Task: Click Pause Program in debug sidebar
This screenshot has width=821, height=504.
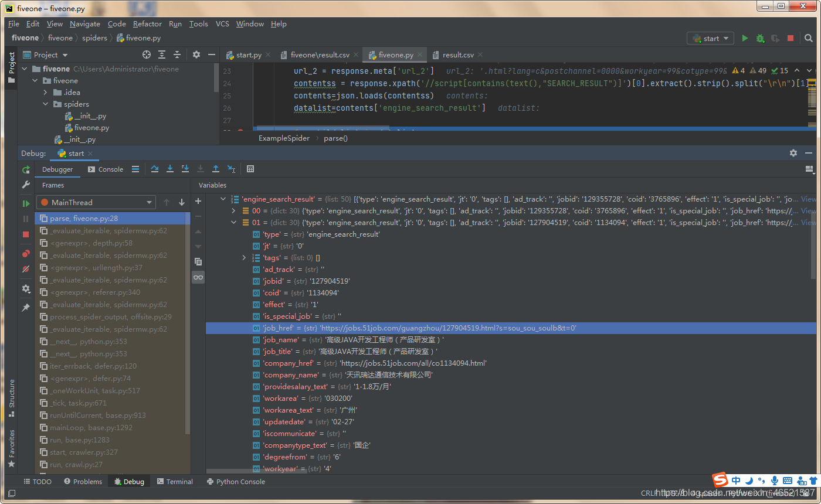Action: [26, 219]
